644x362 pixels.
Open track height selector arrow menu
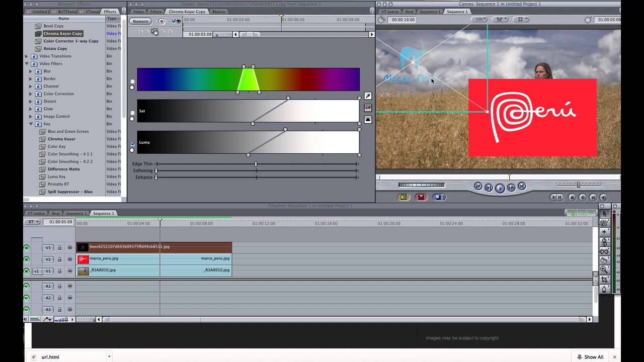pyautogui.click(x=72, y=319)
